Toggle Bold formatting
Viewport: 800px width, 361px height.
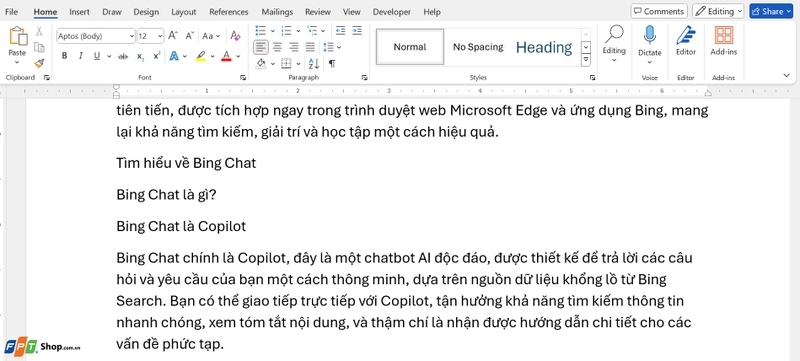(x=64, y=56)
